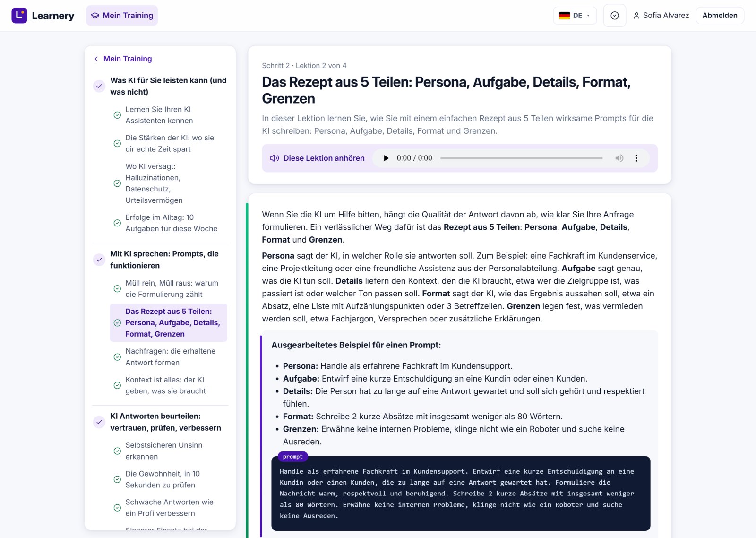This screenshot has width=756, height=538.
Task: Click the Learnery logo icon
Action: point(19,16)
